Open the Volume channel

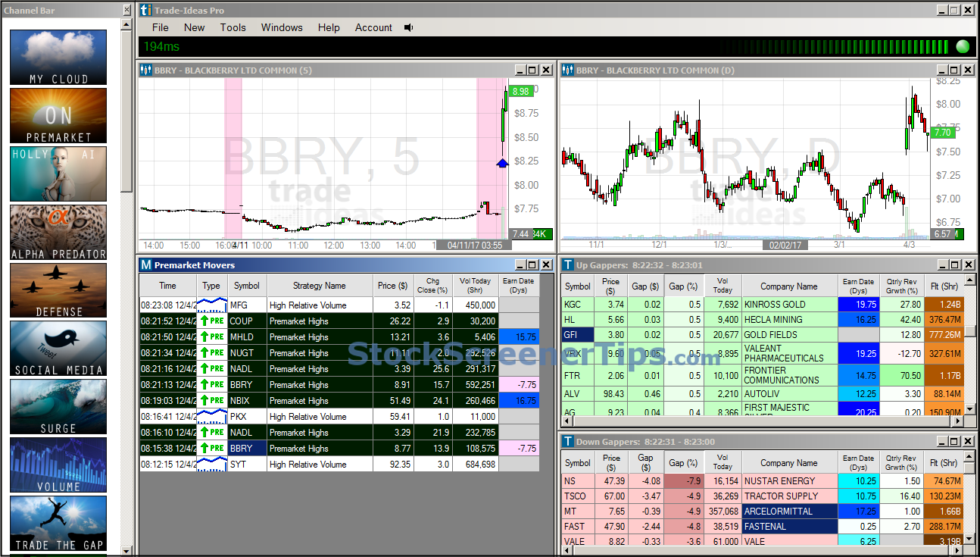[58, 465]
